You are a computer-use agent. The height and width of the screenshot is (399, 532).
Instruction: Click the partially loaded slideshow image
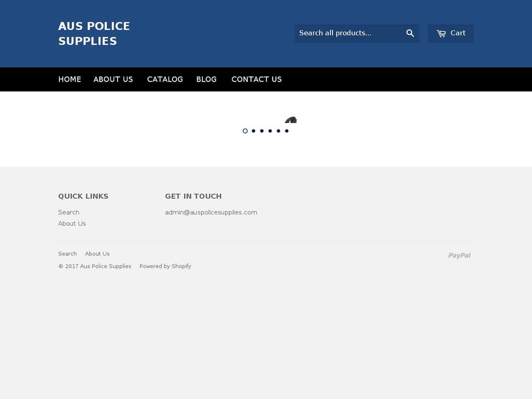coord(291,120)
